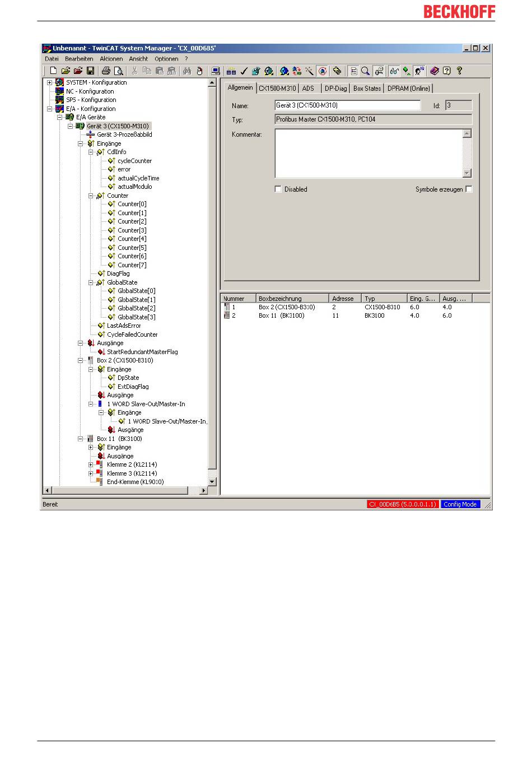This screenshot has height=767, width=532.
Task: Click the binoculars Find icon
Action: click(188, 71)
